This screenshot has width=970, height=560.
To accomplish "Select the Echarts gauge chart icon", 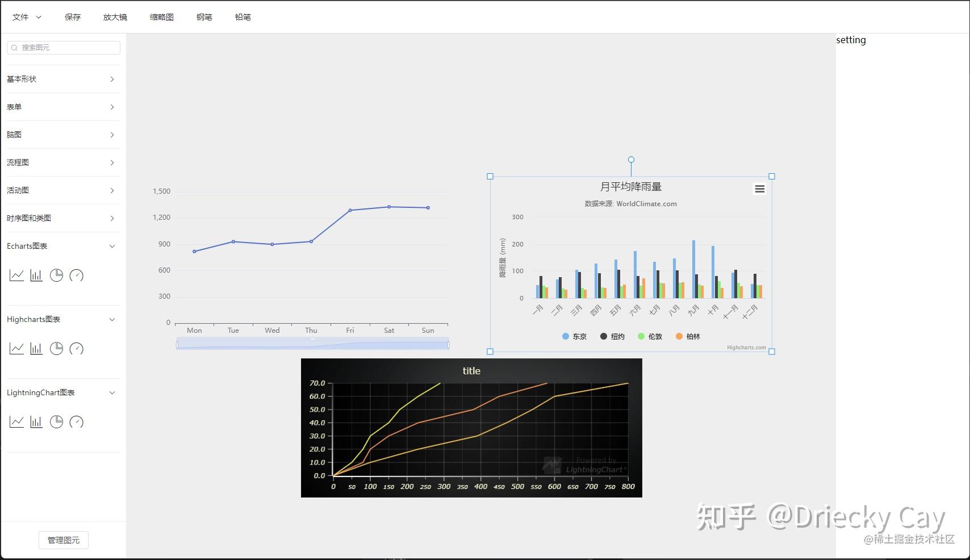I will [x=77, y=275].
